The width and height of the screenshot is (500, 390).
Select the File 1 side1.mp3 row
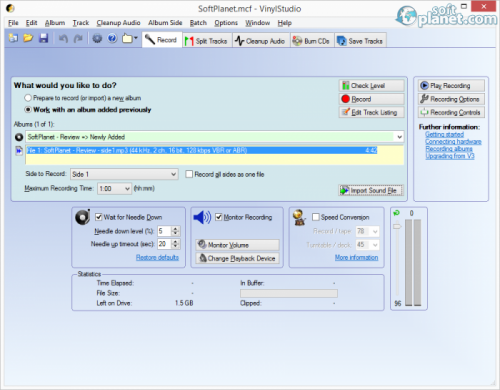tap(202, 150)
